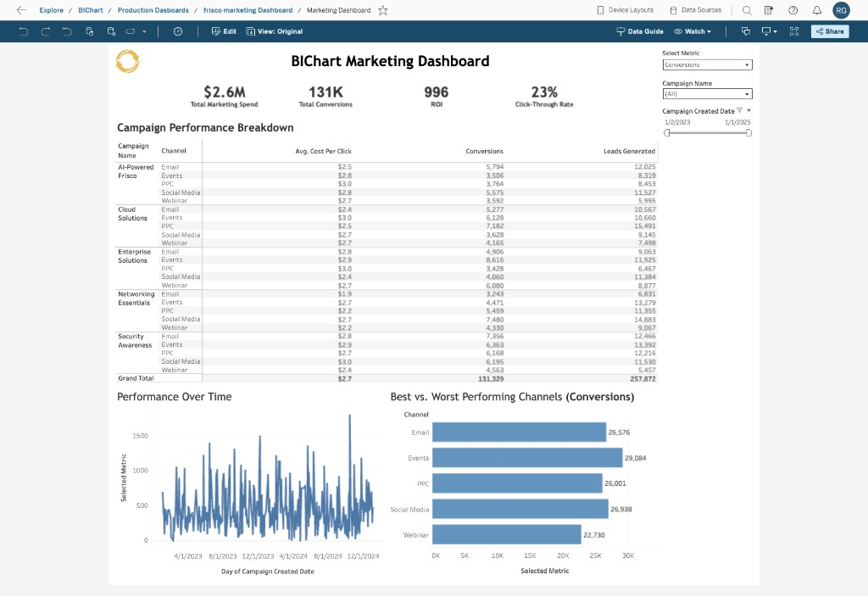Click filter funnel icon by Campaign Created Date
The image size is (868, 597).
click(x=739, y=110)
